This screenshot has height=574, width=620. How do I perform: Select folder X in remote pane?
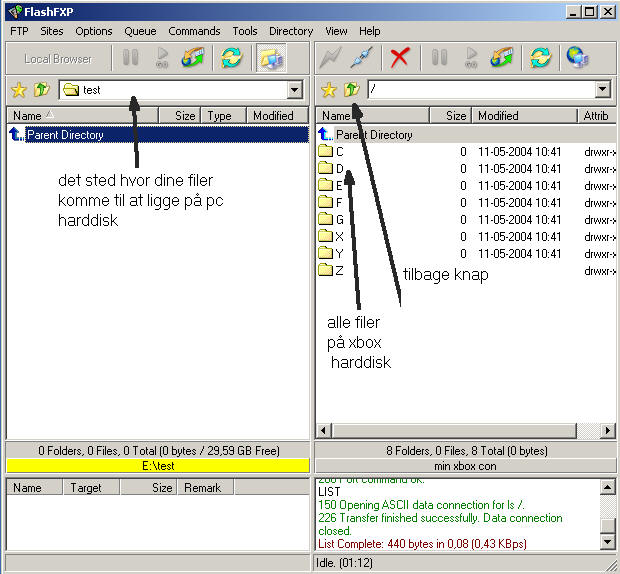466,236
